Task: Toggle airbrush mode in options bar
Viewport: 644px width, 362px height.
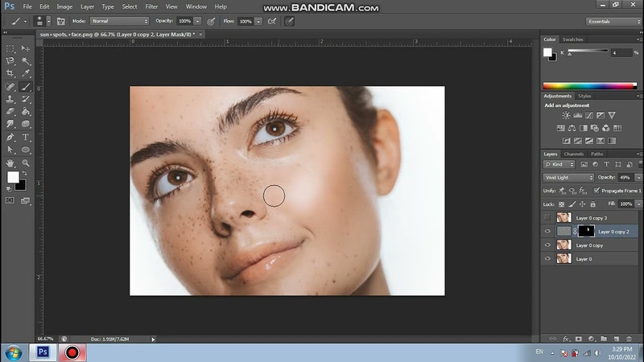Action: coord(272,22)
